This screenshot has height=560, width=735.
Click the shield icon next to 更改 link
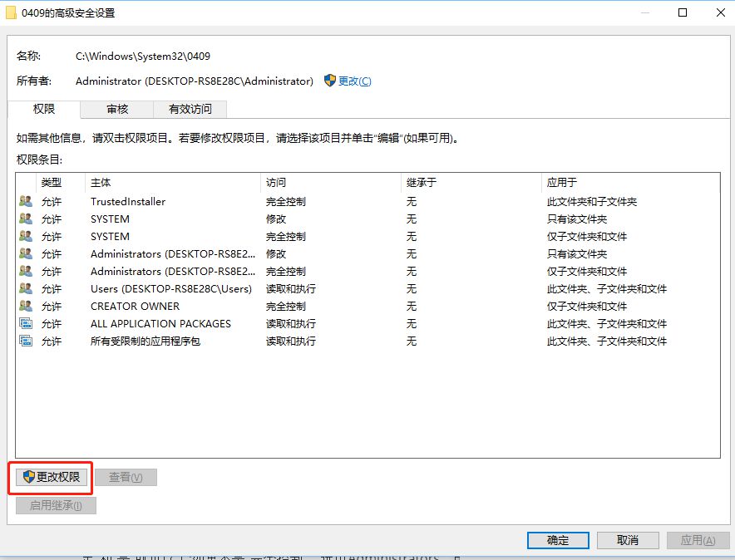[330, 81]
